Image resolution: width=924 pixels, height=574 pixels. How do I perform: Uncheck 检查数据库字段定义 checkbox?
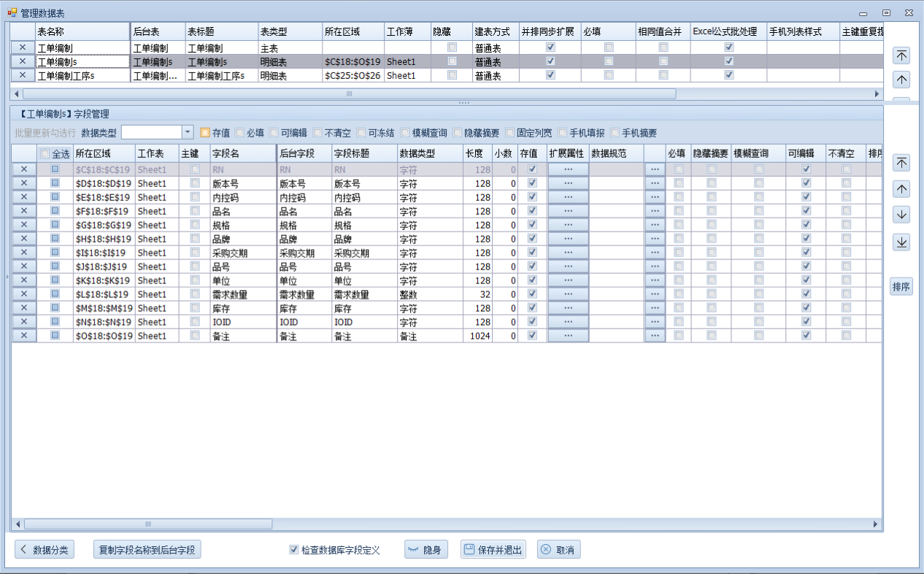294,550
